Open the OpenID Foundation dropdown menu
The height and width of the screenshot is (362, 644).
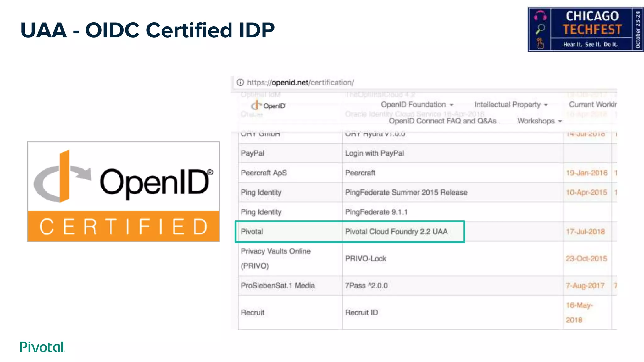point(417,105)
